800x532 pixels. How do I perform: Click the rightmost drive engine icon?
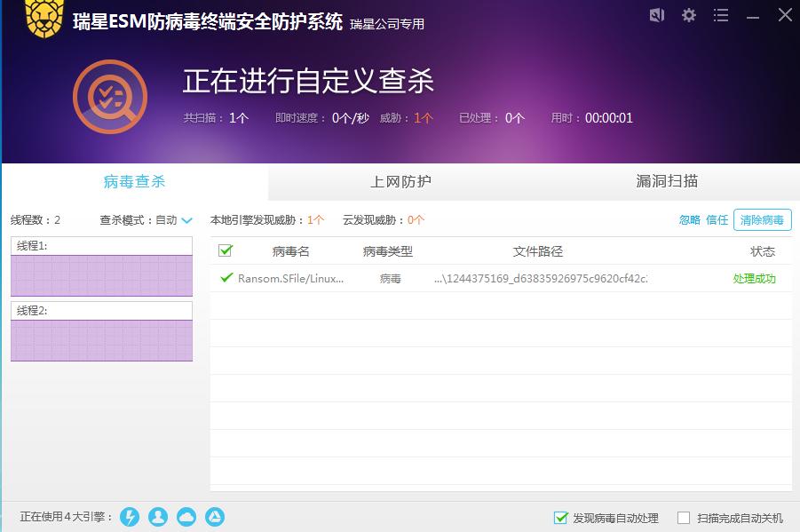(x=214, y=517)
